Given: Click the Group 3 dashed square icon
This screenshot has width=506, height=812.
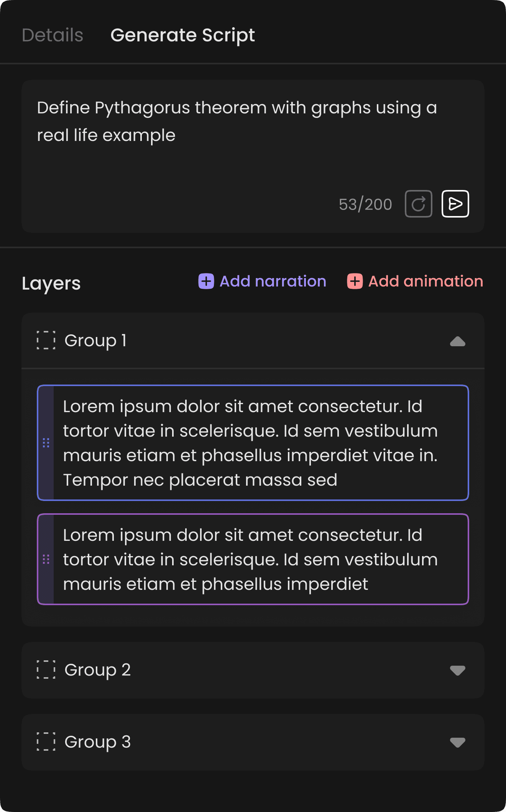Looking at the screenshot, I should (46, 742).
